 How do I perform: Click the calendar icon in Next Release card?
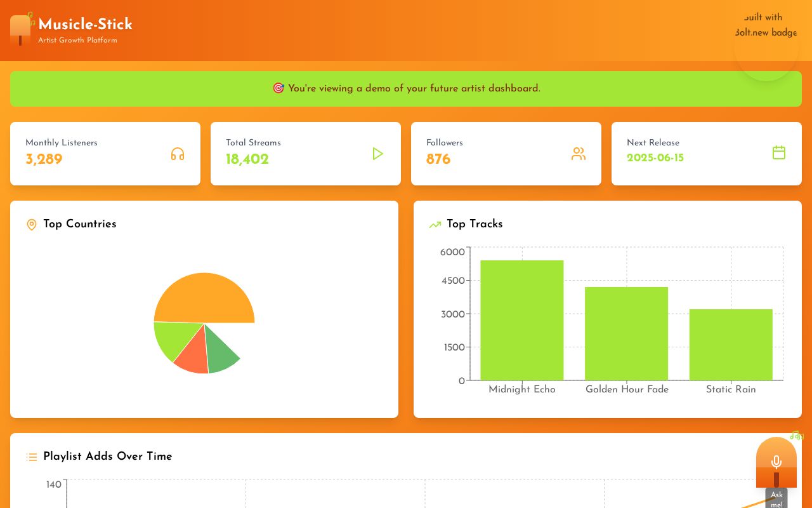[779, 152]
